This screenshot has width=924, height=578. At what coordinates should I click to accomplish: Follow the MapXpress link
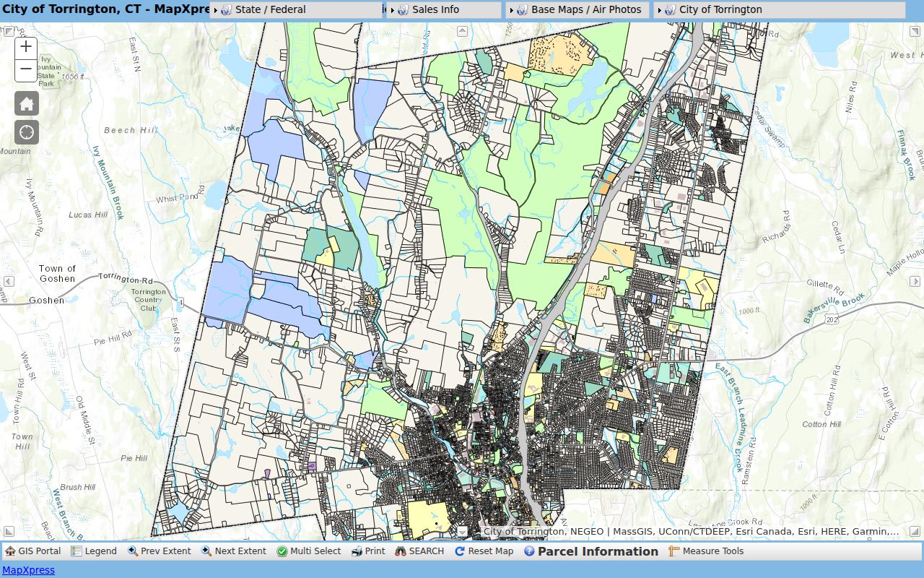pos(28,570)
